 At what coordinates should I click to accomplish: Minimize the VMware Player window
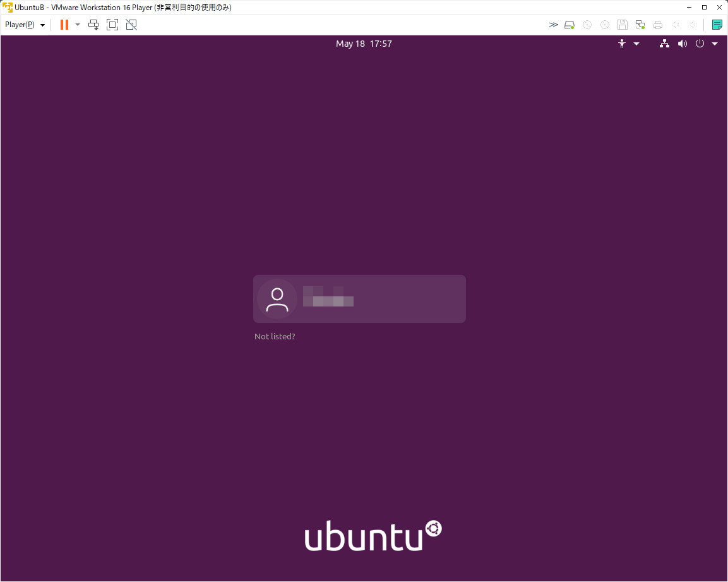click(x=689, y=8)
